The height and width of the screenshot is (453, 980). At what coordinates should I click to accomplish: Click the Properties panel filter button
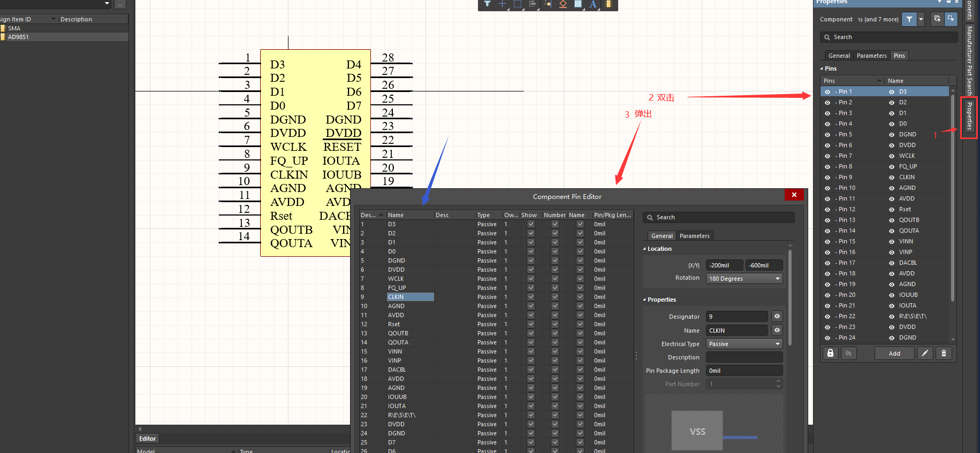click(x=909, y=19)
